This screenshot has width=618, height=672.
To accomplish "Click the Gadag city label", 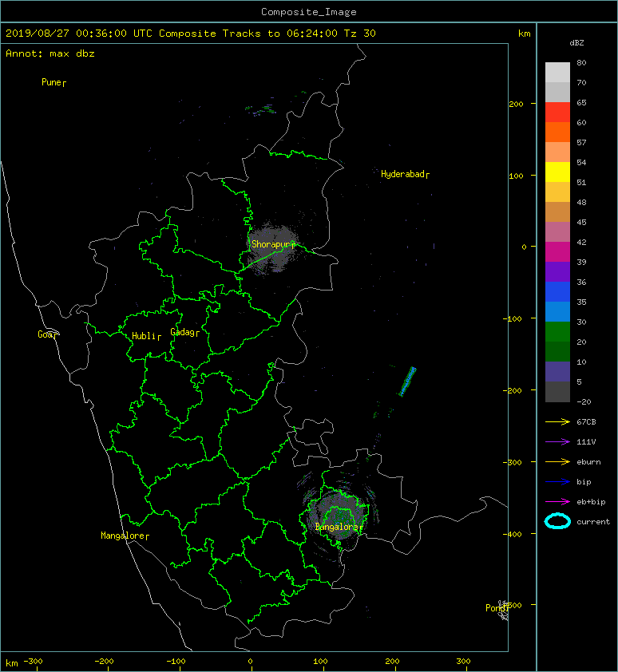I will (185, 332).
